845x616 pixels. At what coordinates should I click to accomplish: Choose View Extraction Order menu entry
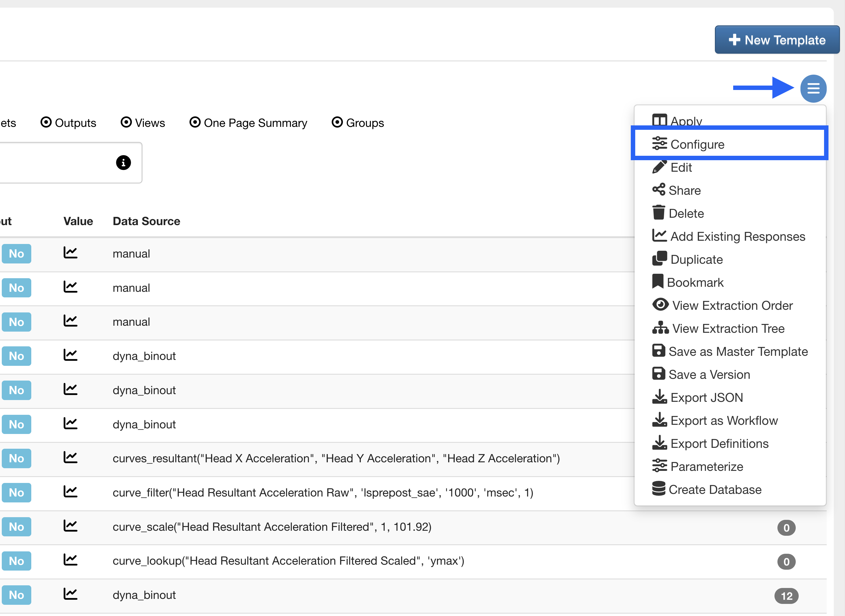tap(730, 305)
